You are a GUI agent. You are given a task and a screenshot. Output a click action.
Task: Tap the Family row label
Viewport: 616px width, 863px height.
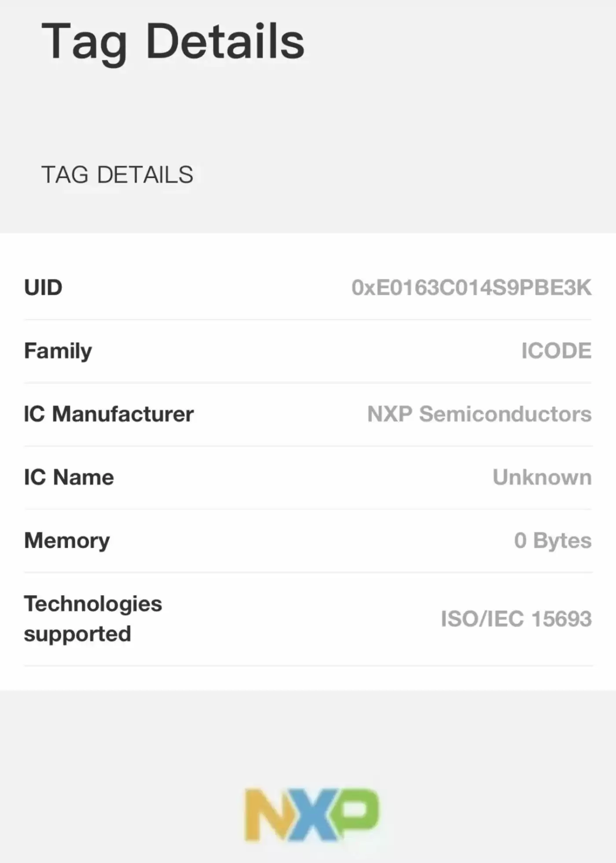(x=58, y=351)
